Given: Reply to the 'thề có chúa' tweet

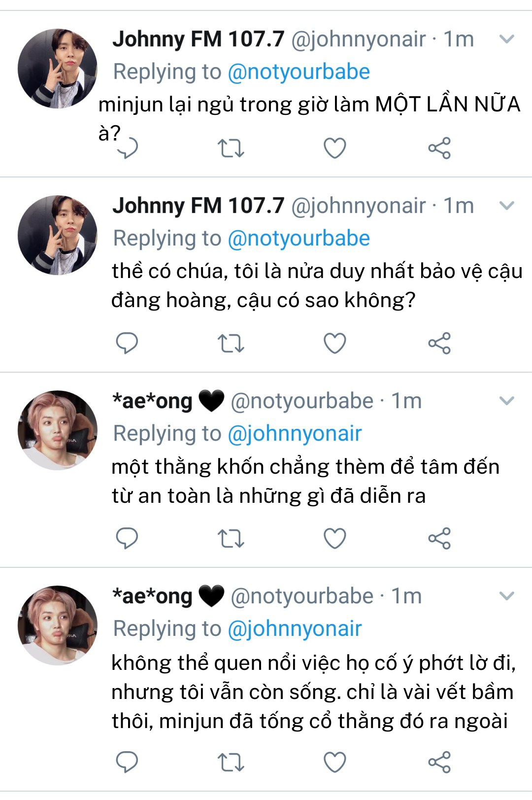Looking at the screenshot, I should coord(127,343).
